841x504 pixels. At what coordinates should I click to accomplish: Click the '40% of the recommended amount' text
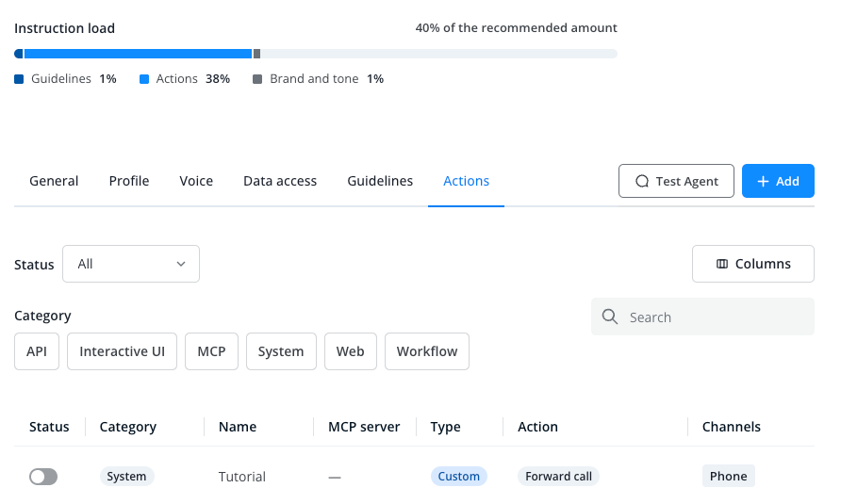pyautogui.click(x=516, y=28)
